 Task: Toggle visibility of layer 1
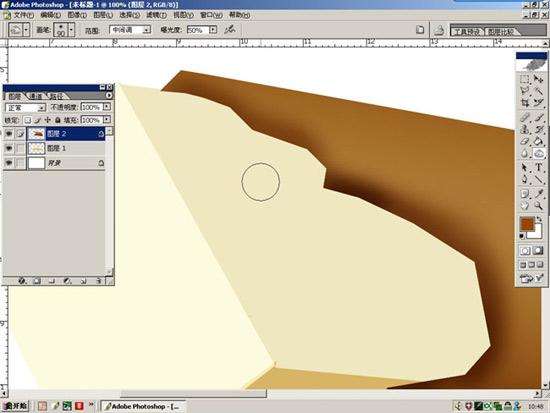tap(8, 148)
